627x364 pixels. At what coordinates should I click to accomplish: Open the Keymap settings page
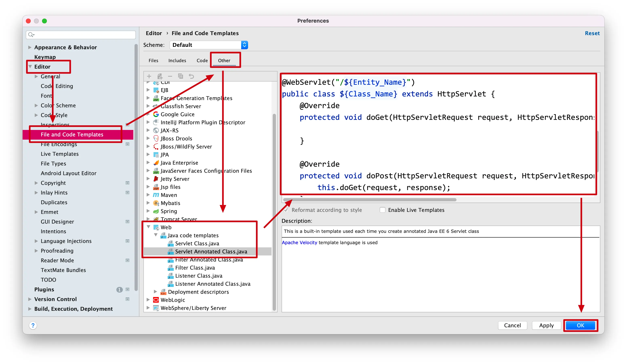coord(45,57)
